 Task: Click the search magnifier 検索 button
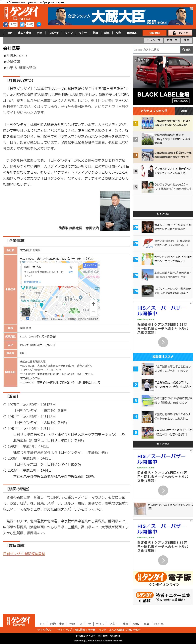pos(186,50)
